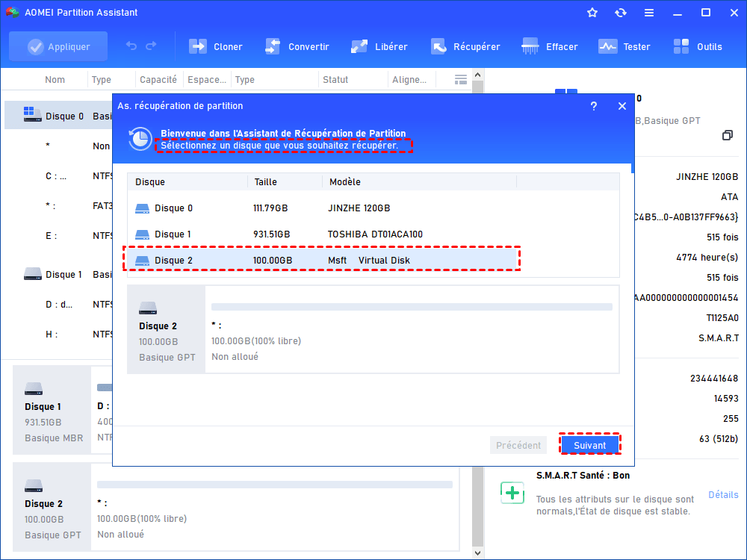747x560 pixels.
Task: Open the Récupérer tool
Action: pyautogui.click(x=465, y=46)
